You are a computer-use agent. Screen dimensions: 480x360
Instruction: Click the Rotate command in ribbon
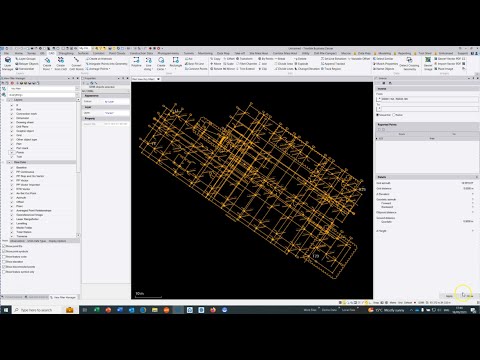coord(216,69)
